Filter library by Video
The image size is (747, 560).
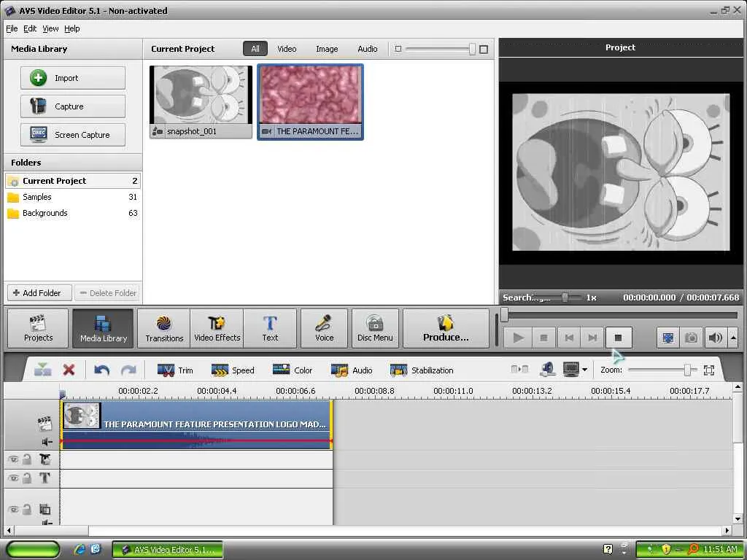(287, 49)
